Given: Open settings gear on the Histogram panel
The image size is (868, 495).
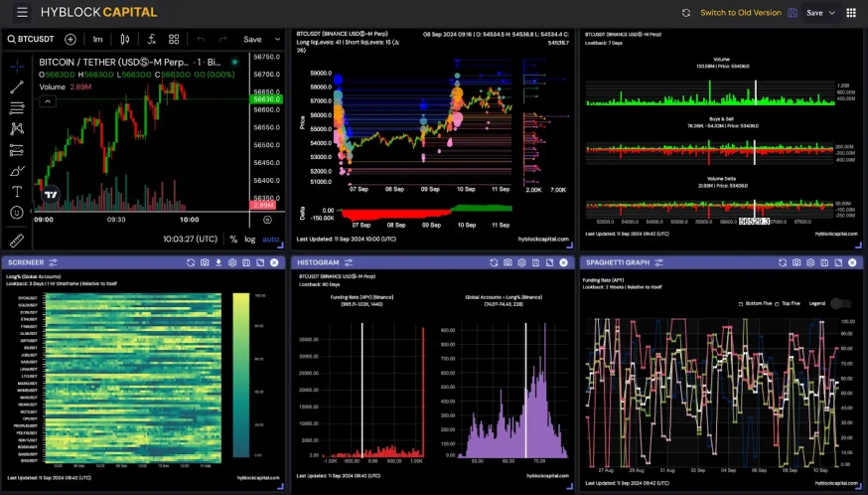Looking at the screenshot, I should 521,262.
